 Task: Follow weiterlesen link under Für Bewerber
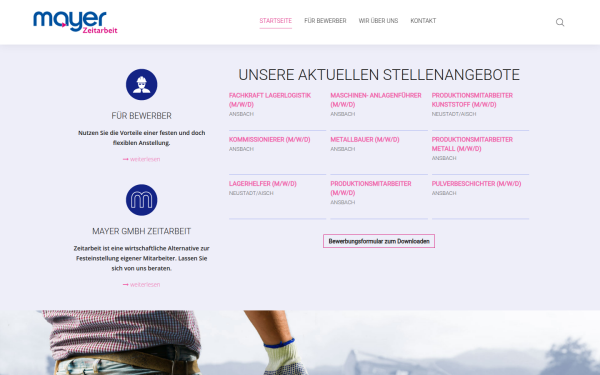click(142, 159)
